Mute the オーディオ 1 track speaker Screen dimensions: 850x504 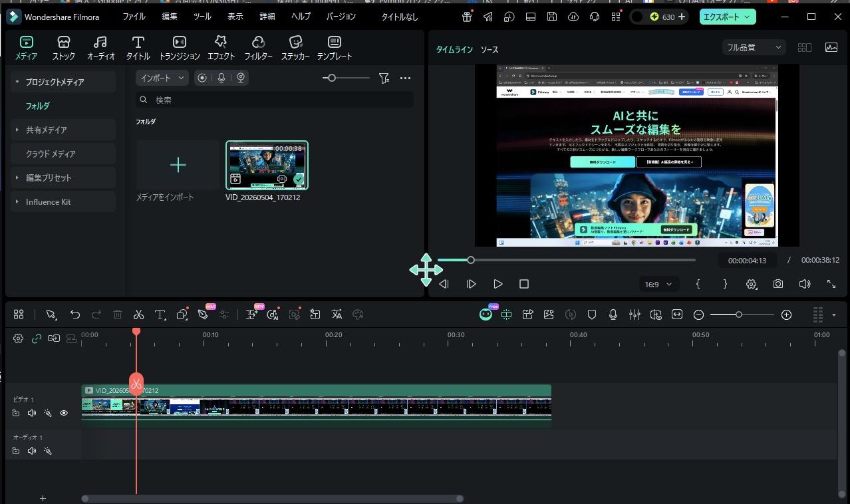pyautogui.click(x=31, y=451)
